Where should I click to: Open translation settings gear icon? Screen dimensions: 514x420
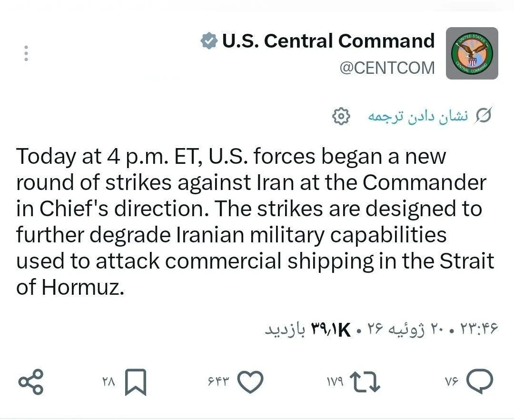click(341, 116)
